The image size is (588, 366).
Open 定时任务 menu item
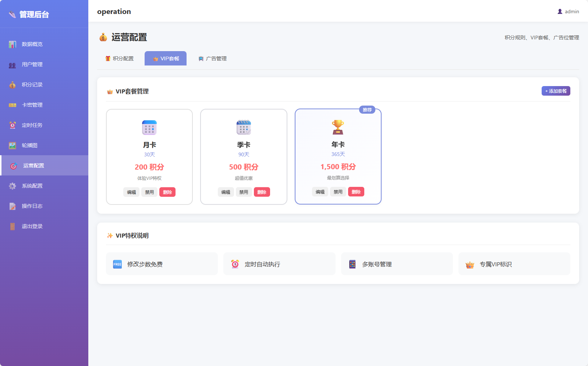44,125
